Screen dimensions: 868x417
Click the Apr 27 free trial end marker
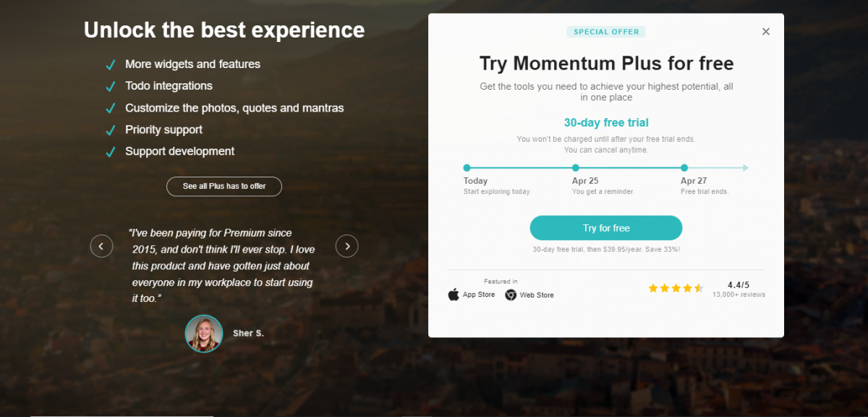click(683, 167)
